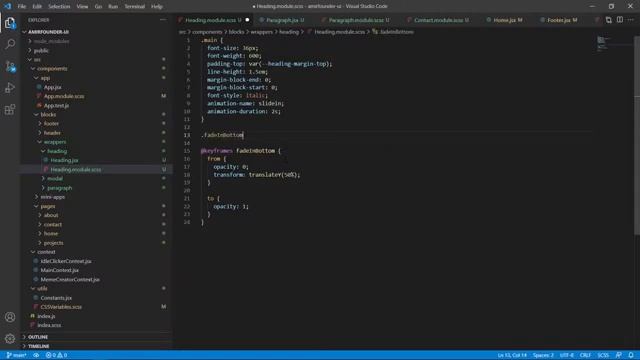
Task: Collapse the components folder
Action: coord(52,69)
